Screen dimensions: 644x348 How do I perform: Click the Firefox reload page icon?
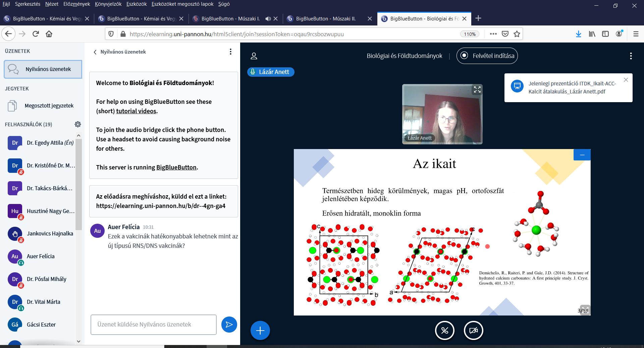click(x=36, y=34)
